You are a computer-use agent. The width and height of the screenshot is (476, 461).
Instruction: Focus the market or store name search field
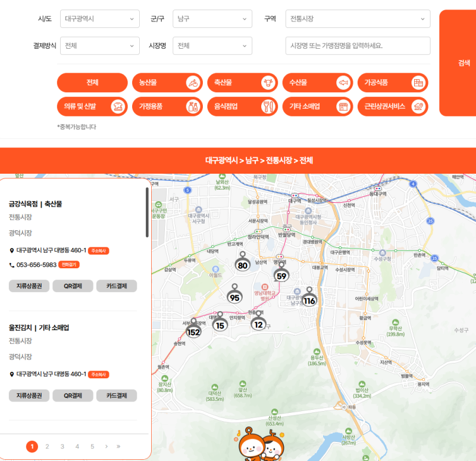[358, 46]
